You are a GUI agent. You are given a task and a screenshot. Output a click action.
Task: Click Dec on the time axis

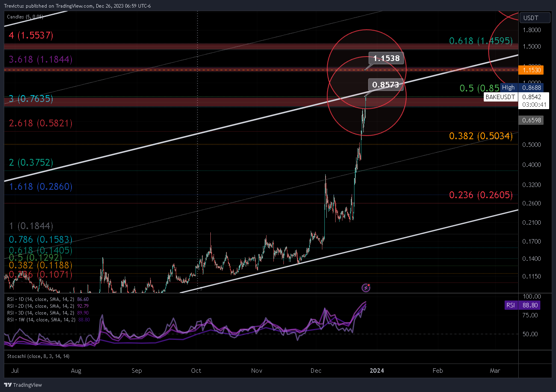316,371
